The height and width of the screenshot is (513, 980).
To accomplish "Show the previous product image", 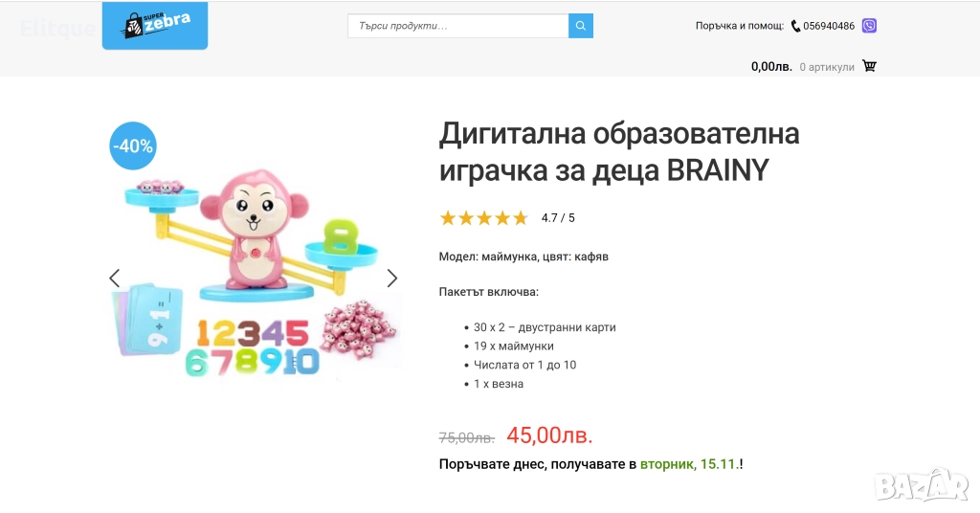I will [x=115, y=279].
